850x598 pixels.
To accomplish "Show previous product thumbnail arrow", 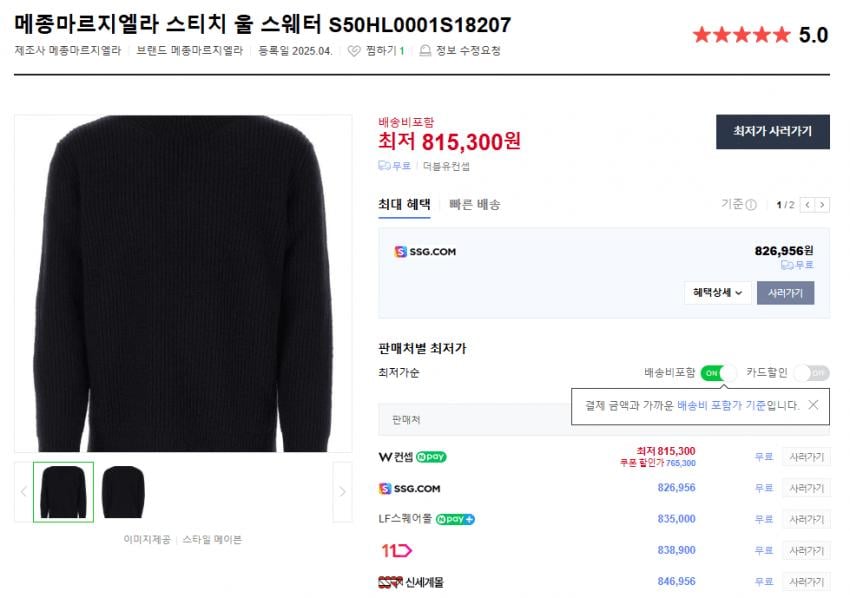I will click(x=24, y=491).
